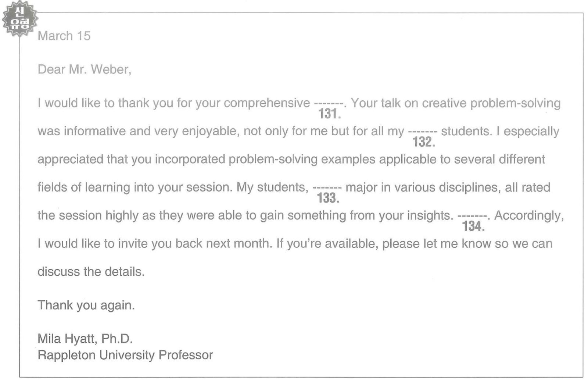Click the closing line Thank you again
Screen dimensions: 588x382
(x=86, y=306)
